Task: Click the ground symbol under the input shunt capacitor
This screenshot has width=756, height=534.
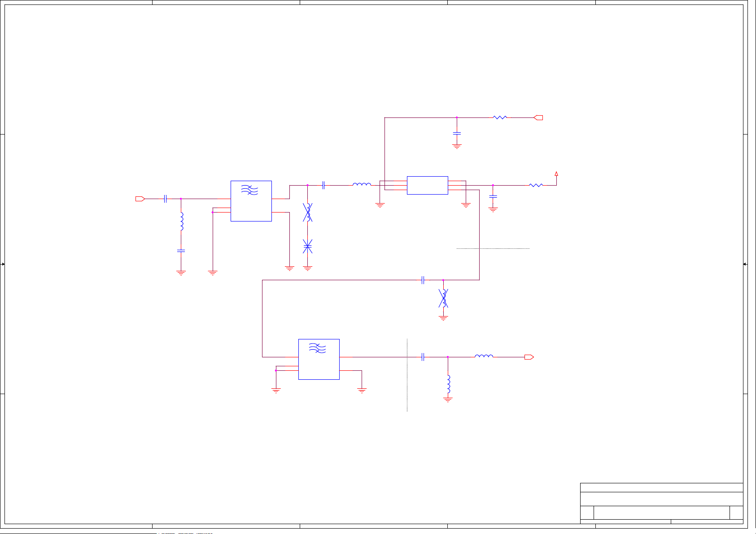Action: tap(181, 273)
